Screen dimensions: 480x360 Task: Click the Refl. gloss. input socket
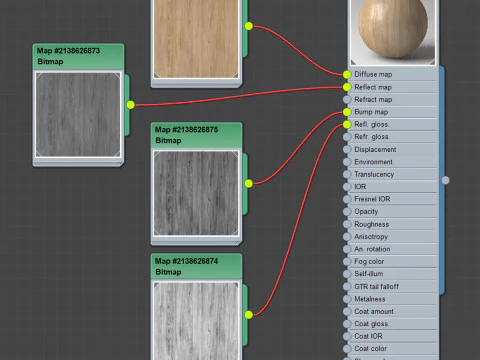[347, 124]
